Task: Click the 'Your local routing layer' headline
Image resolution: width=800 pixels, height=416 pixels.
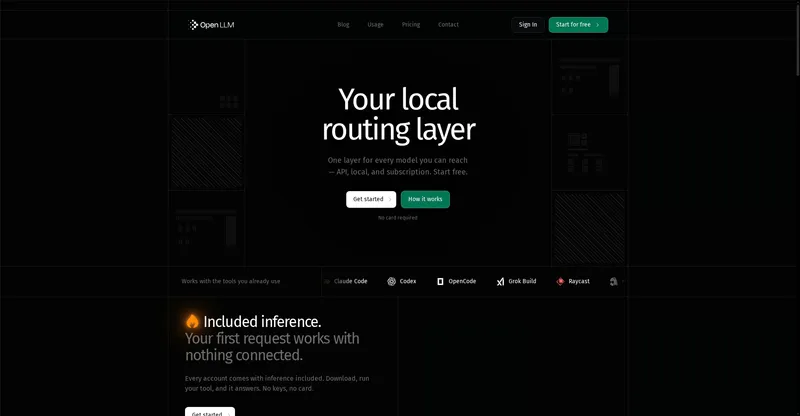Action: (398, 114)
